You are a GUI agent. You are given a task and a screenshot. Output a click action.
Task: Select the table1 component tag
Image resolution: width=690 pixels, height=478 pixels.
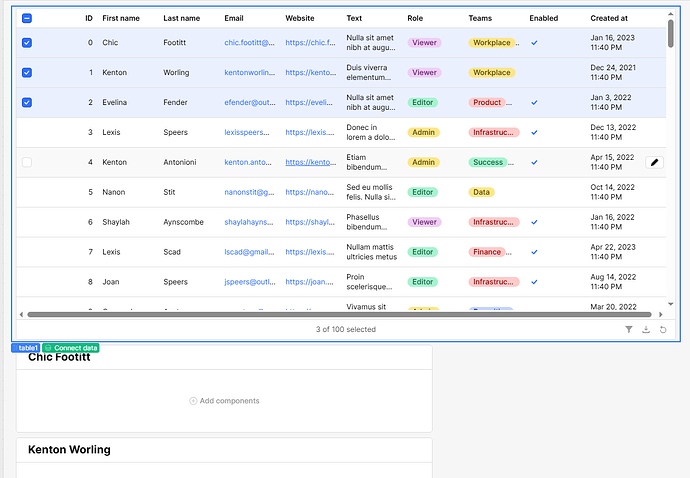(26, 348)
